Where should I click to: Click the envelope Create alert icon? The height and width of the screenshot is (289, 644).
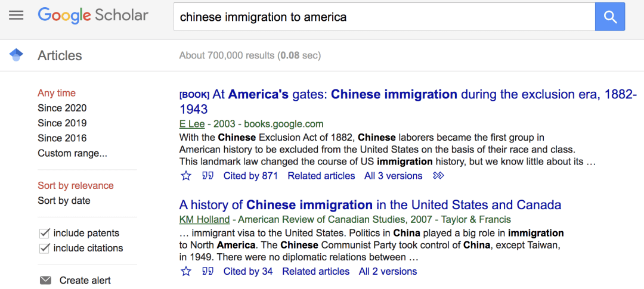pyautogui.click(x=45, y=281)
